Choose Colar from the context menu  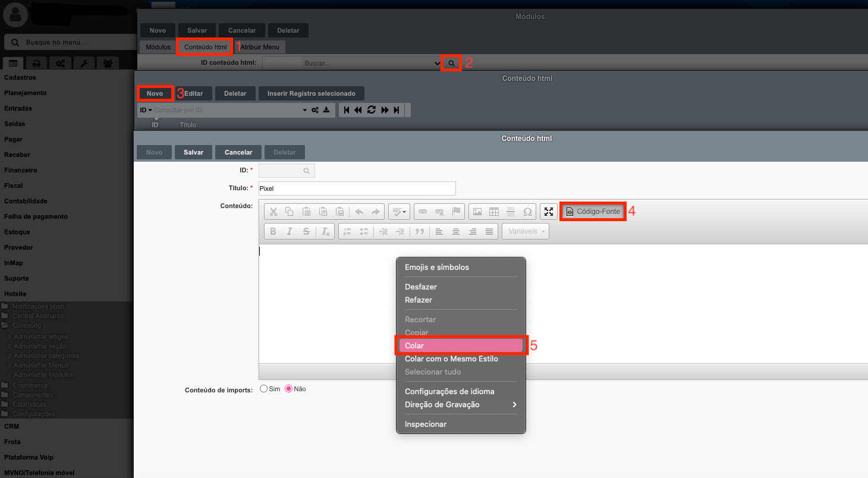pyautogui.click(x=461, y=345)
